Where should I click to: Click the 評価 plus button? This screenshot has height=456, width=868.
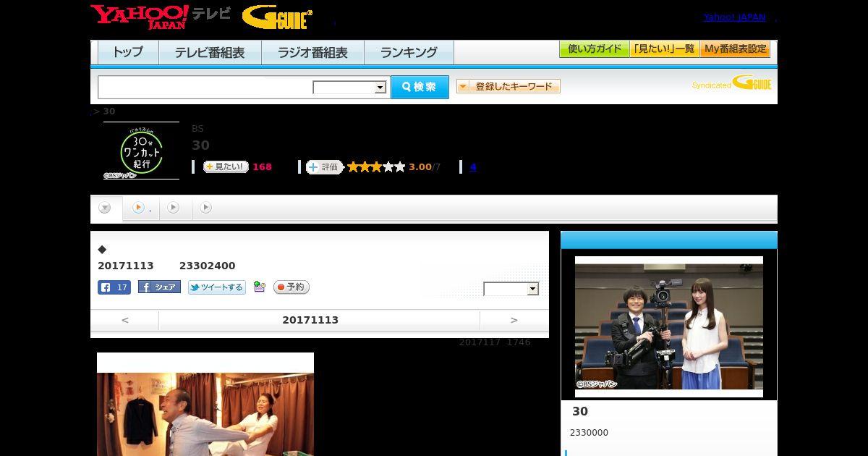[x=324, y=167]
